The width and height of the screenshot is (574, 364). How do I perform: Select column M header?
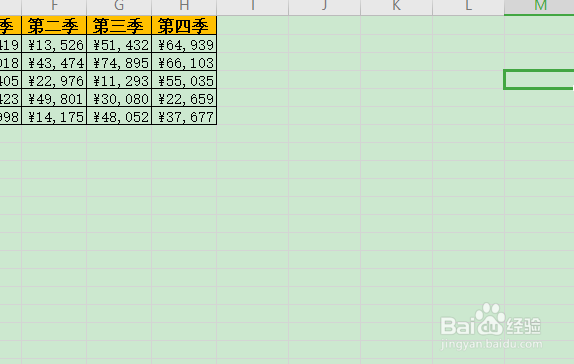click(x=539, y=7)
